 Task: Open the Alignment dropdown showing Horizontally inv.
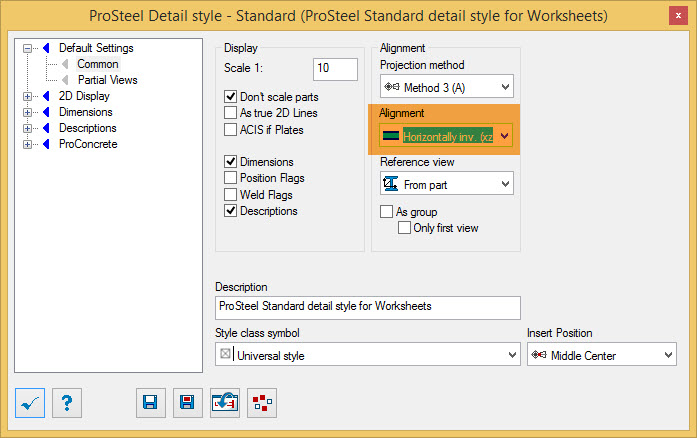446,135
